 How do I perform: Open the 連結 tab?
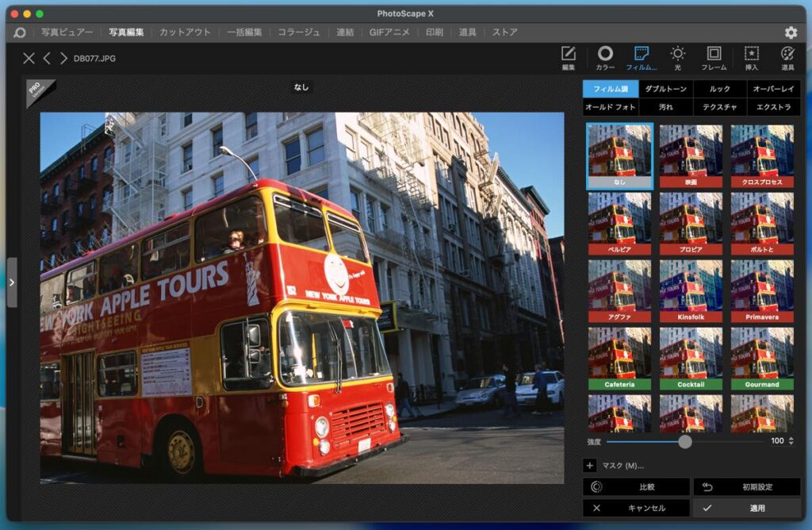[x=345, y=32]
